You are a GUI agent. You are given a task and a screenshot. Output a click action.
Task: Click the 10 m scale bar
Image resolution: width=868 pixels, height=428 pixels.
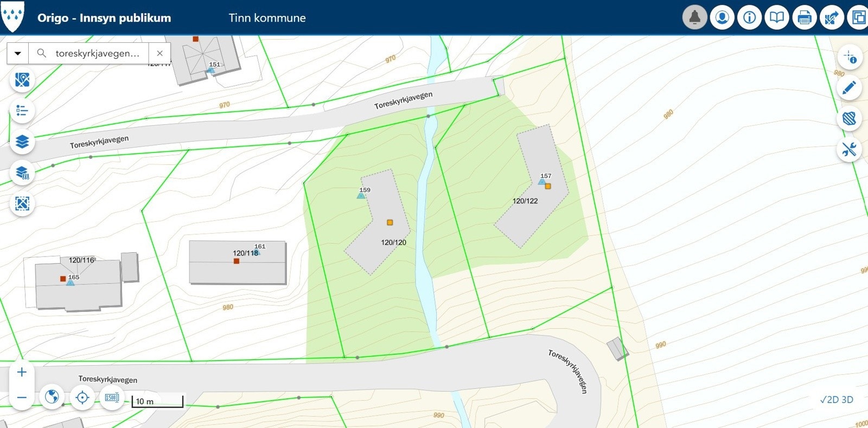point(157,401)
